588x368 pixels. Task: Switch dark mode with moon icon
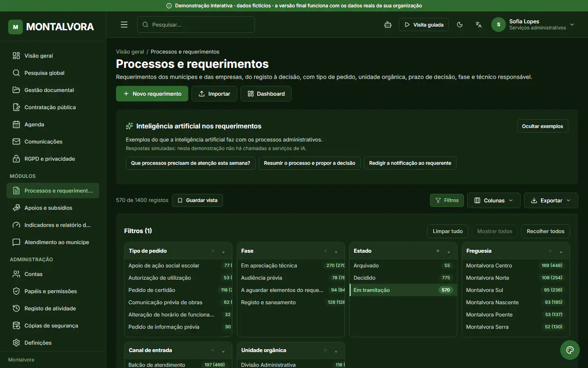[x=460, y=25]
